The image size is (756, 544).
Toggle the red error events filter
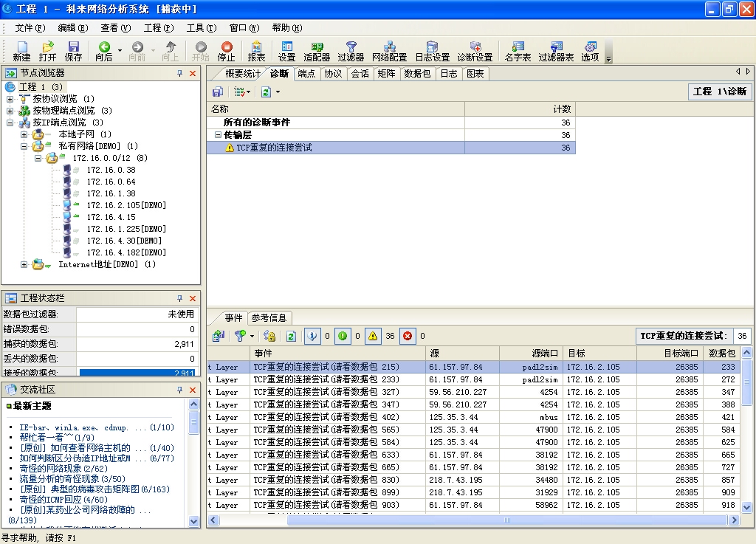[x=407, y=337]
